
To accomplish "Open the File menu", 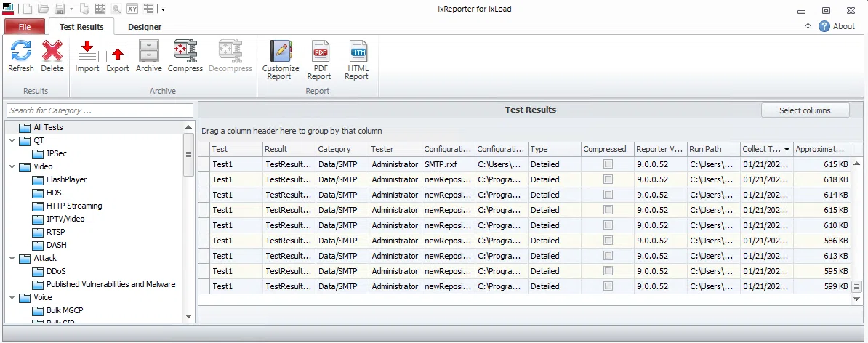I will tap(25, 27).
